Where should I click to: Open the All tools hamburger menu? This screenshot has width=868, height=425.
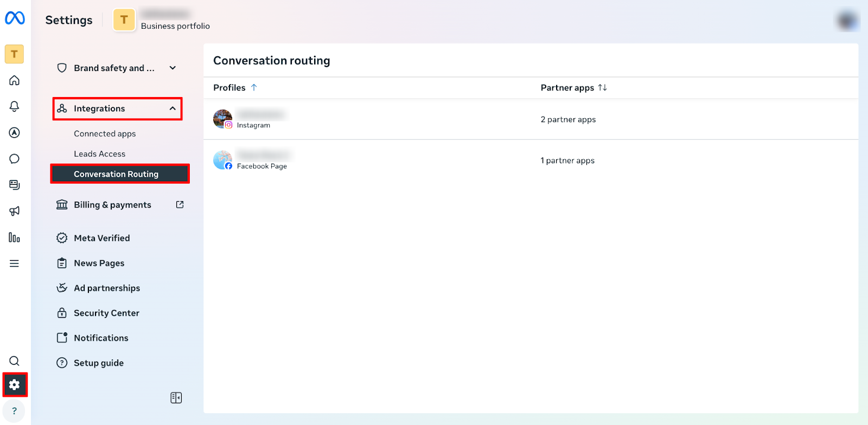(x=15, y=263)
